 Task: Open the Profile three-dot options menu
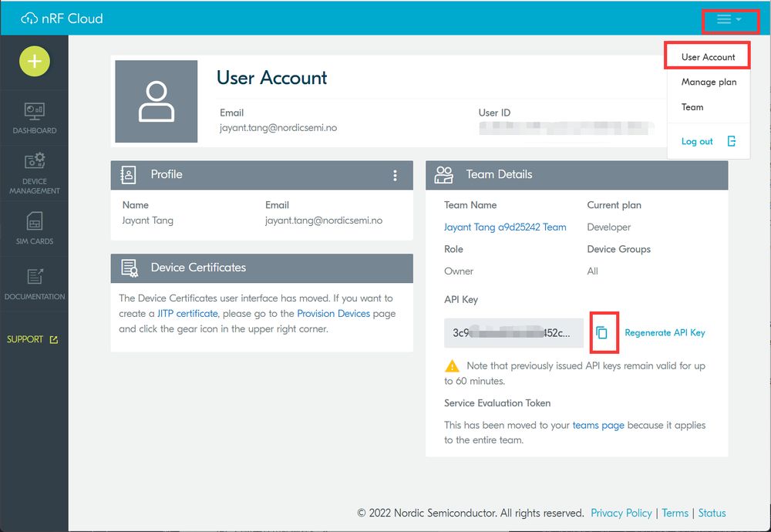coord(395,176)
